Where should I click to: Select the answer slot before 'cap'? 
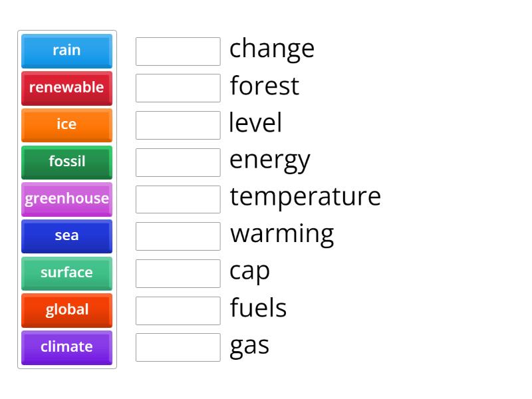pyautogui.click(x=178, y=273)
